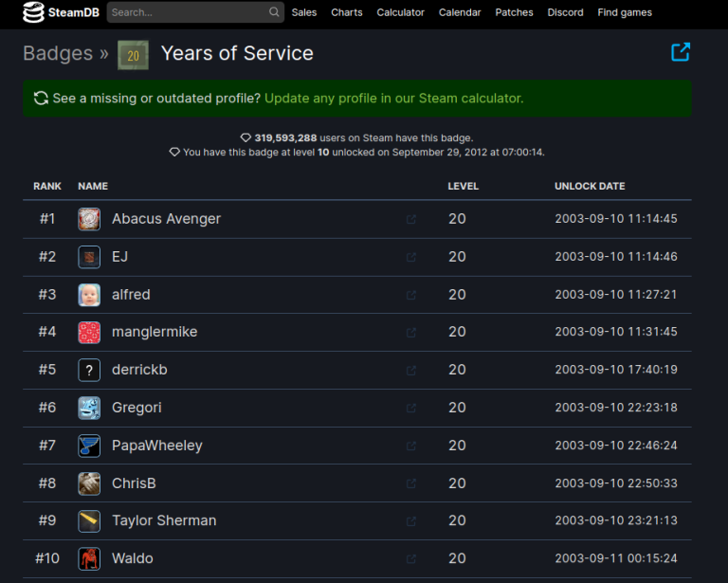Open external profile icon for Taylor Sherman
Screen dimensions: 728x583
[x=410, y=521]
